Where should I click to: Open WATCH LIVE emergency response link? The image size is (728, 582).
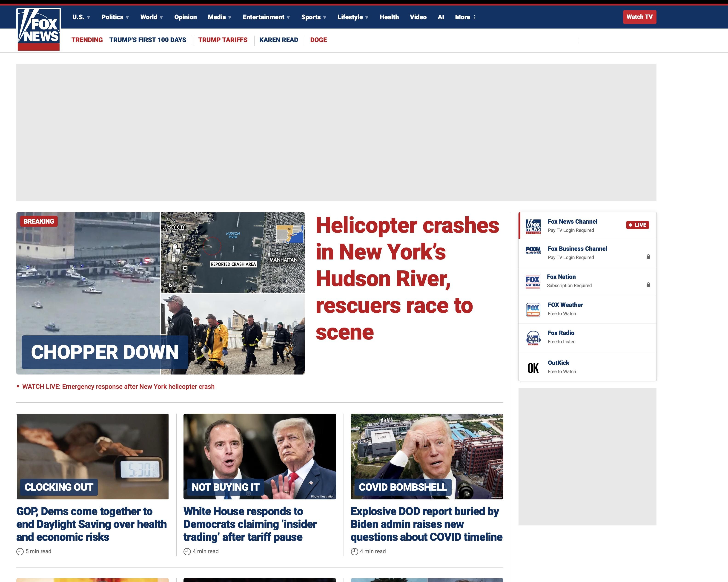[118, 386]
